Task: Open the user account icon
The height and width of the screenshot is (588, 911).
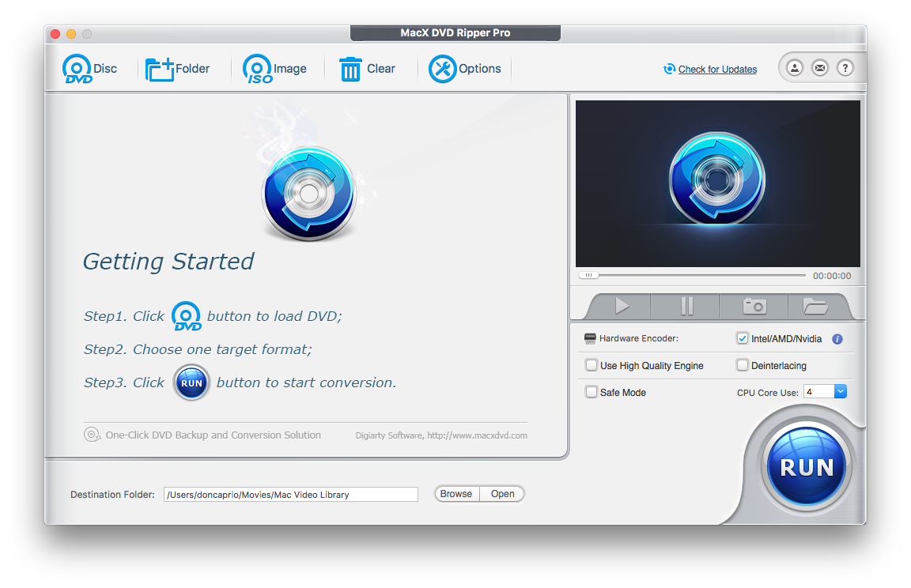Action: click(x=794, y=68)
